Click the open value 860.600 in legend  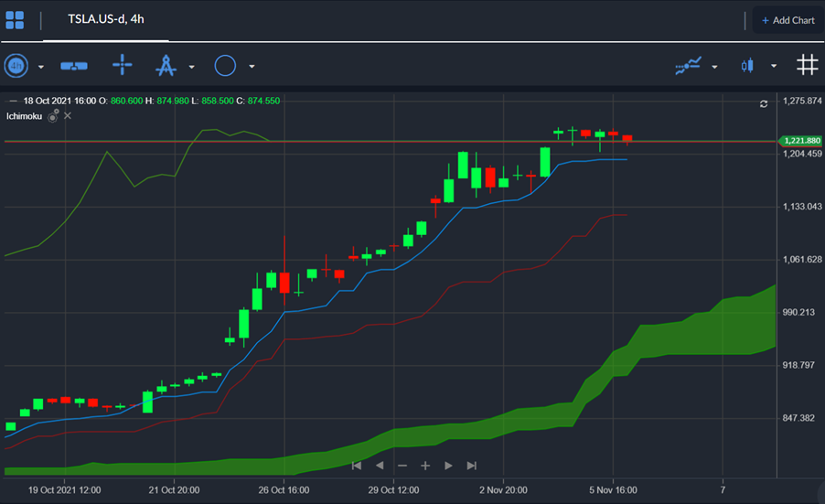[x=126, y=101]
